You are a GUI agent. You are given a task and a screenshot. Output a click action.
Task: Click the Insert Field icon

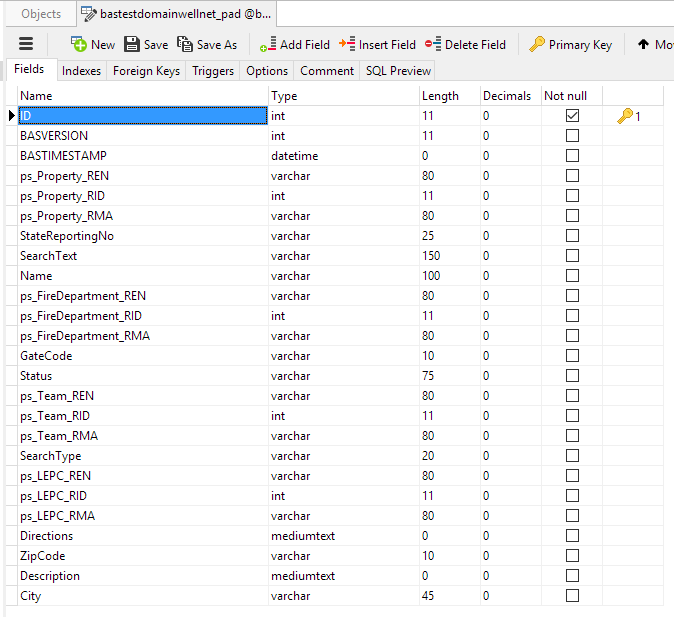coord(347,44)
